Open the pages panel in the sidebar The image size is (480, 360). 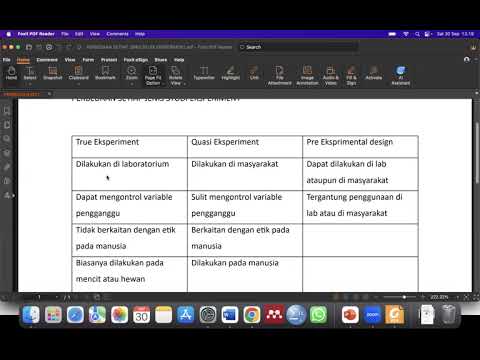coord(7,125)
